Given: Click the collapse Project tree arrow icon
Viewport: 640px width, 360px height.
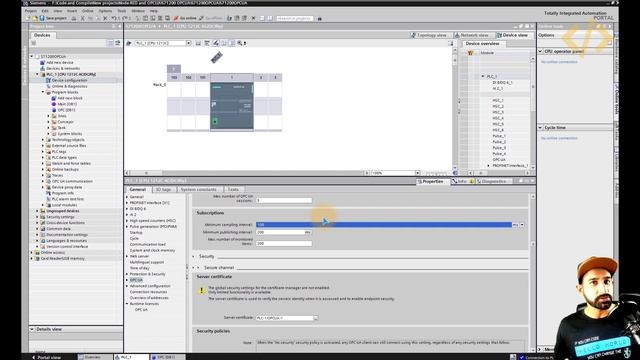Looking at the screenshot, I should 120,27.
